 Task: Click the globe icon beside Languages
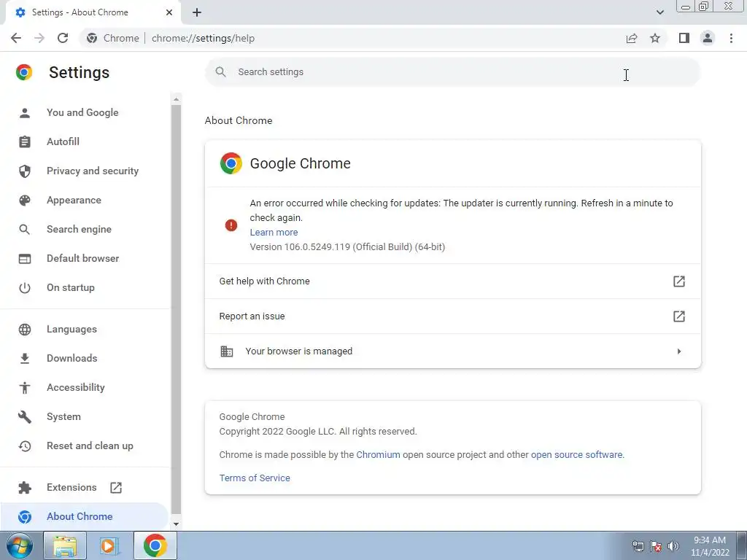point(25,329)
